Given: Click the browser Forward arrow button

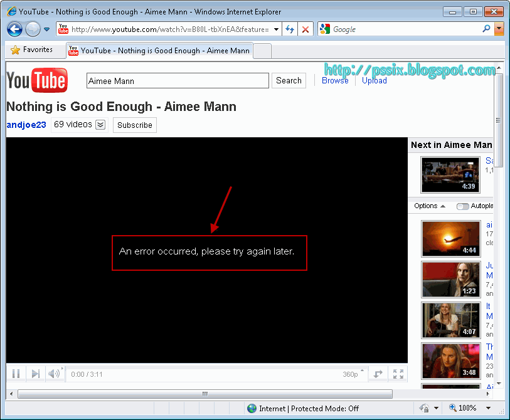Looking at the screenshot, I should pos(33,29).
